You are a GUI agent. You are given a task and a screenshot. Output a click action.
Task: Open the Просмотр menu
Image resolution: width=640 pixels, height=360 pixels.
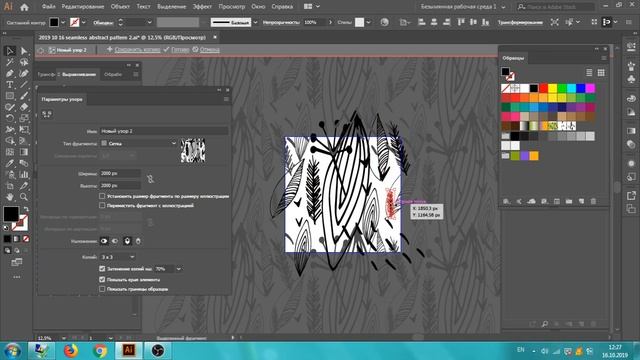coord(231,7)
